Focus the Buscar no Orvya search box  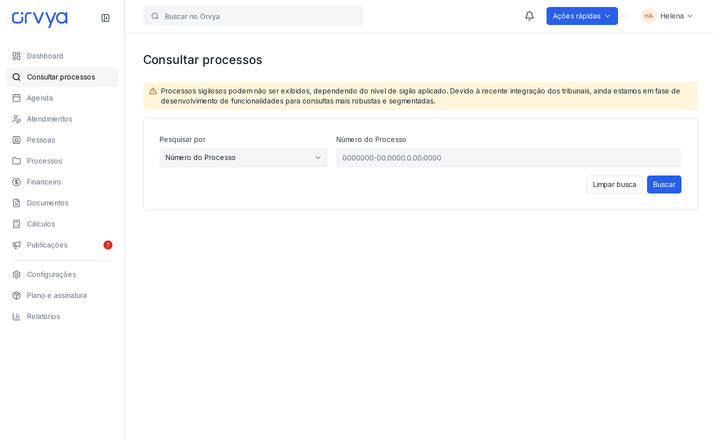pyautogui.click(x=253, y=16)
